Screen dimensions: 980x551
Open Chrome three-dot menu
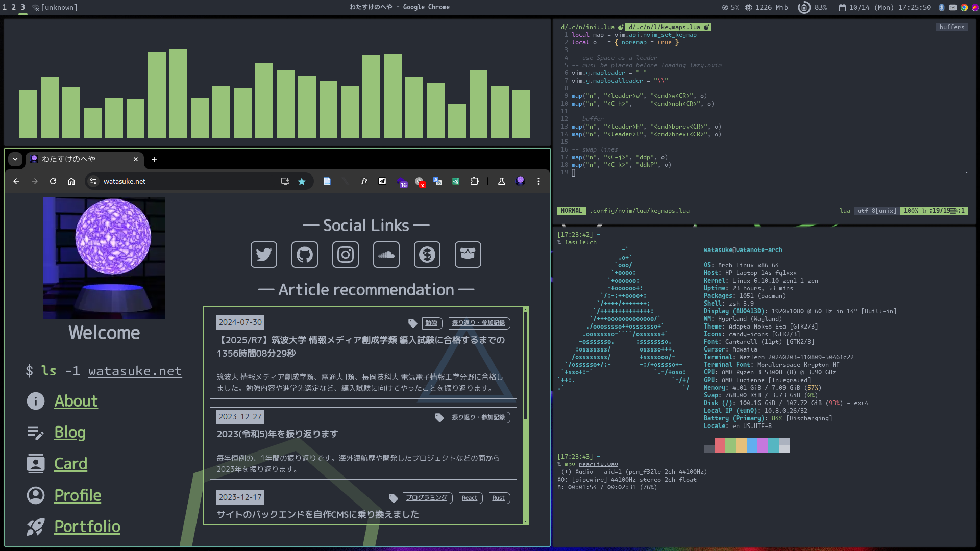click(538, 181)
